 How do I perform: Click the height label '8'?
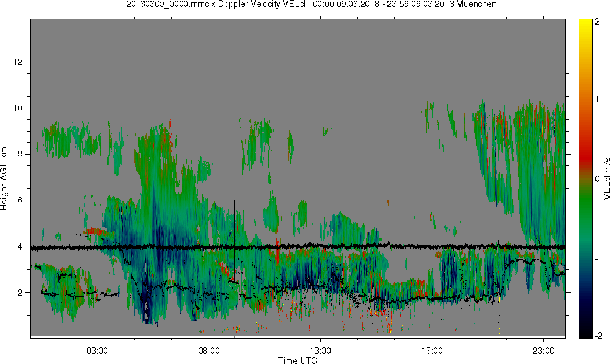[20, 154]
